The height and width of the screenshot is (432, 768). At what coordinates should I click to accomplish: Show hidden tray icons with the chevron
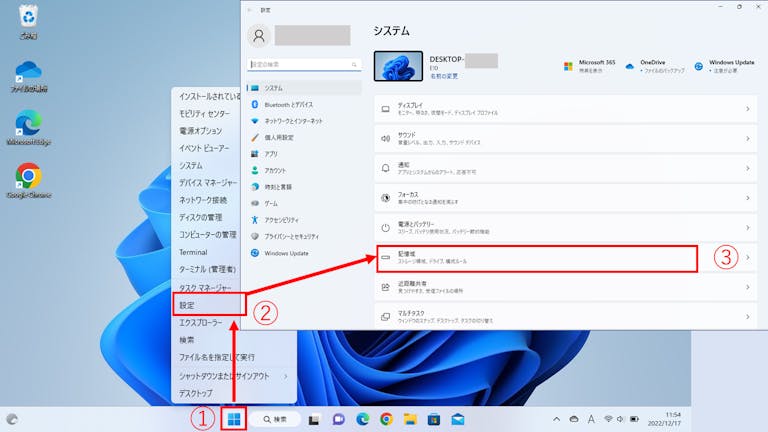point(556,419)
